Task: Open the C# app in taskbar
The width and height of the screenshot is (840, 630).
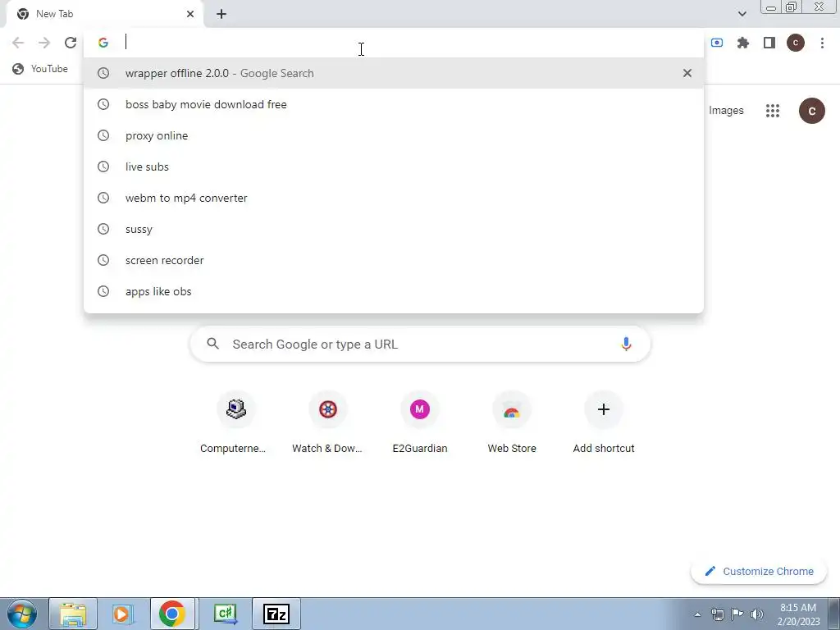Action: coord(225,614)
